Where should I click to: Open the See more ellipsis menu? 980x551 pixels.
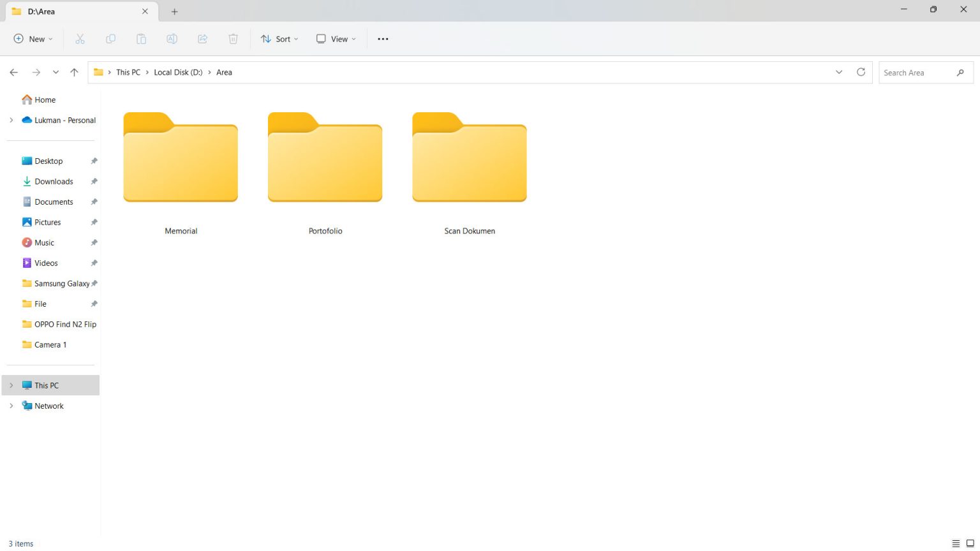coord(383,39)
